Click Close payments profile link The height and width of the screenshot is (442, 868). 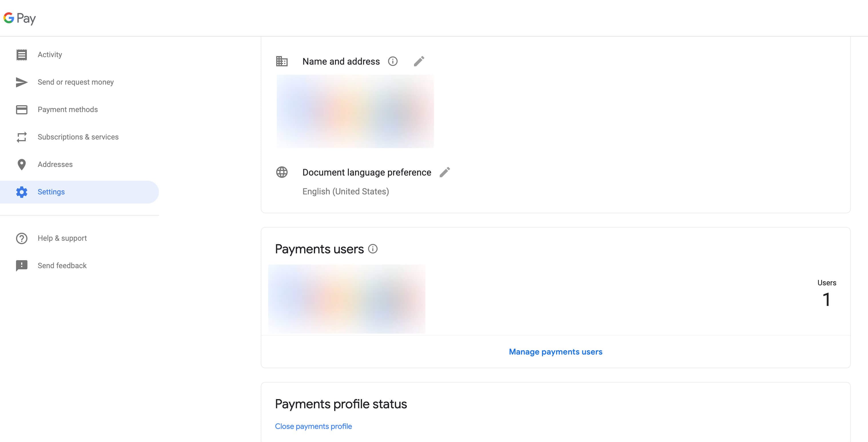[x=313, y=426]
